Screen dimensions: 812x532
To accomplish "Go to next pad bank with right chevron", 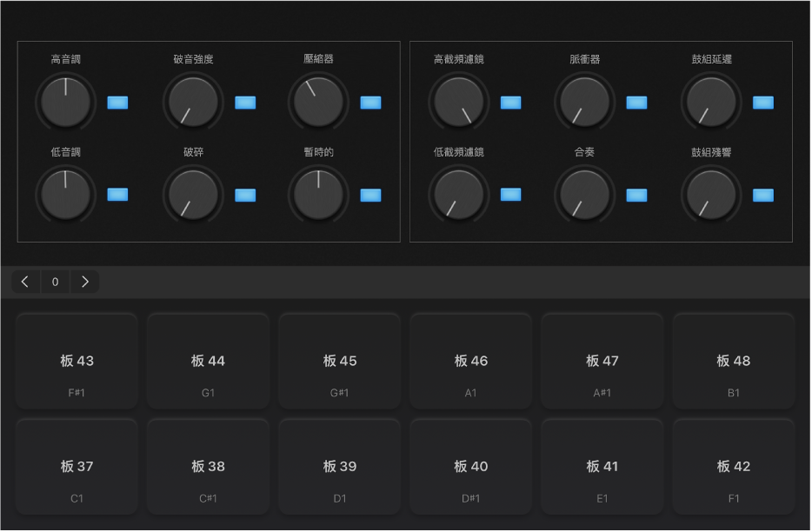I will [x=85, y=282].
